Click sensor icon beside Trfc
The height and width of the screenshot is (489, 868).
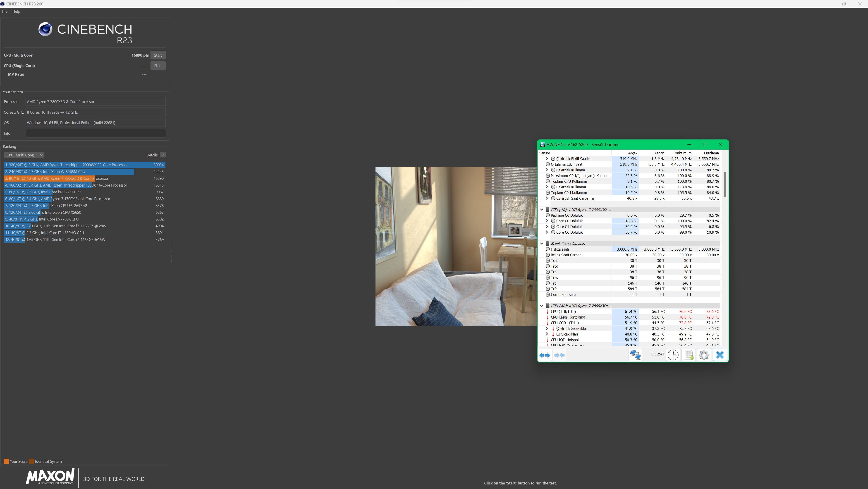pyautogui.click(x=548, y=289)
